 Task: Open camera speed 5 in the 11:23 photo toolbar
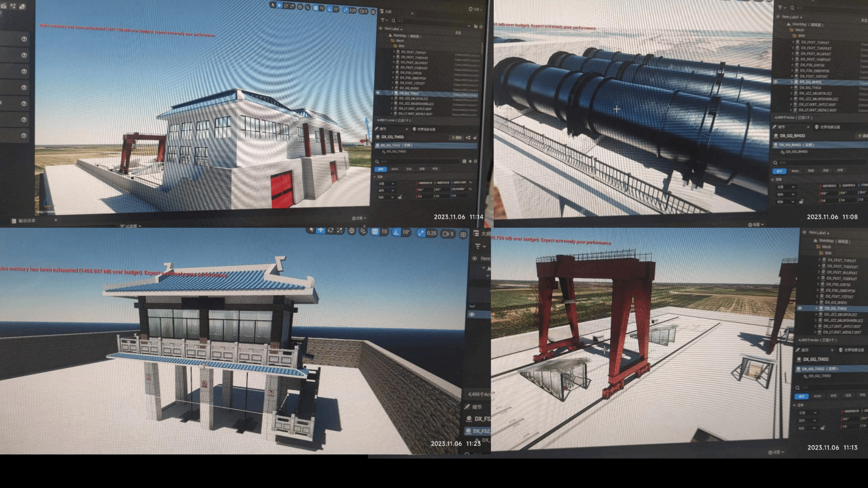[448, 234]
